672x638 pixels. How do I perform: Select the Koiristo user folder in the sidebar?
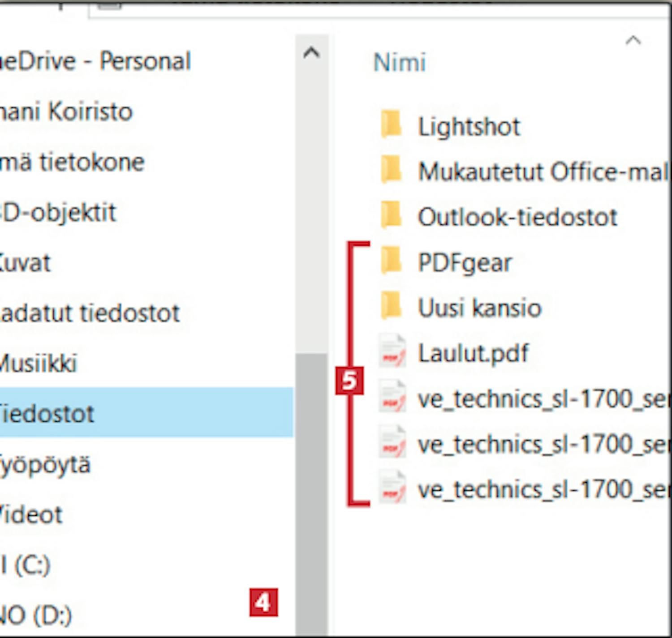point(66,111)
